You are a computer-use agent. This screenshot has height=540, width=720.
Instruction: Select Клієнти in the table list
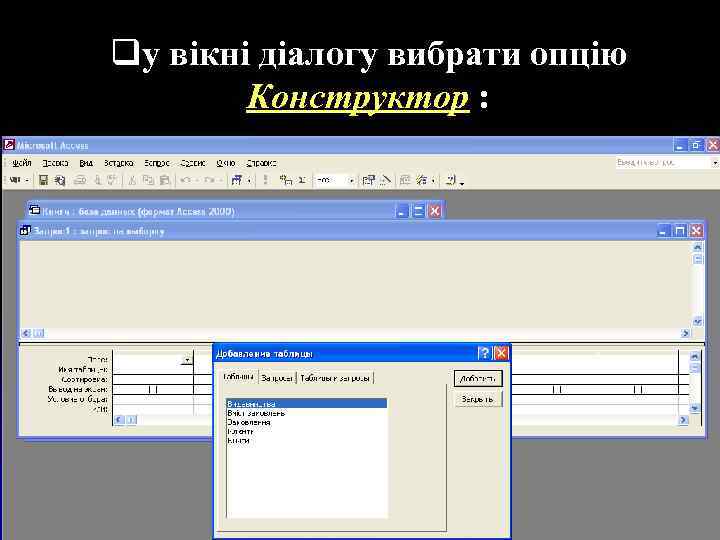click(x=306, y=432)
